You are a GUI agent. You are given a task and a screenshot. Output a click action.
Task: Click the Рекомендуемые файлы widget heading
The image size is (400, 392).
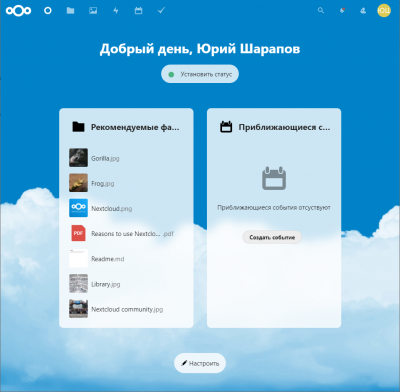tap(135, 127)
